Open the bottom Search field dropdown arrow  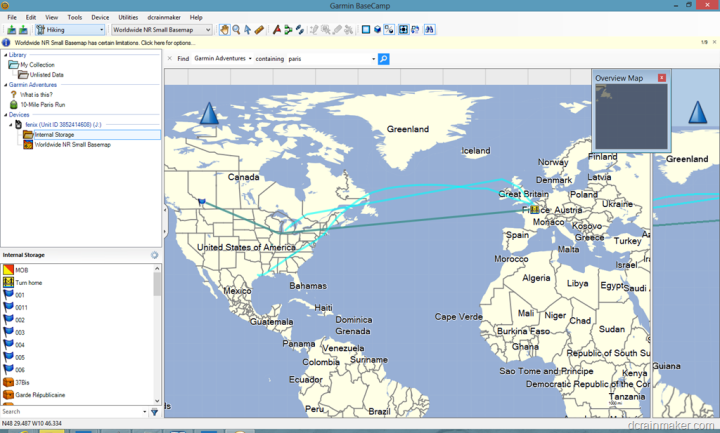[145, 412]
